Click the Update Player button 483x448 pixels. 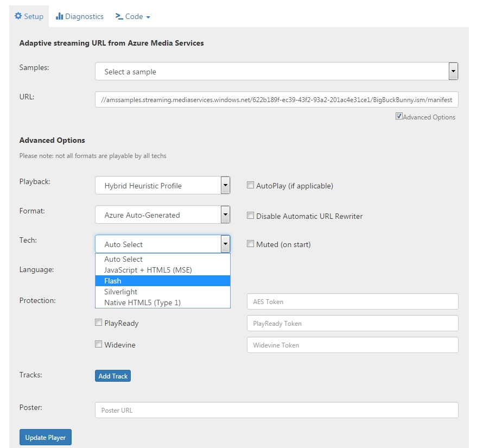(45, 437)
